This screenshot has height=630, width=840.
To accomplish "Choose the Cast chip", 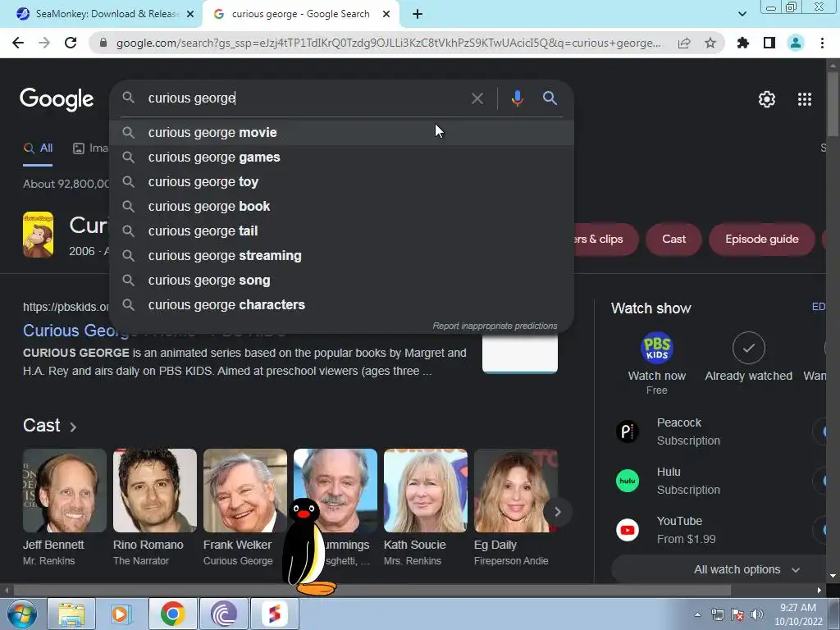I will [673, 239].
